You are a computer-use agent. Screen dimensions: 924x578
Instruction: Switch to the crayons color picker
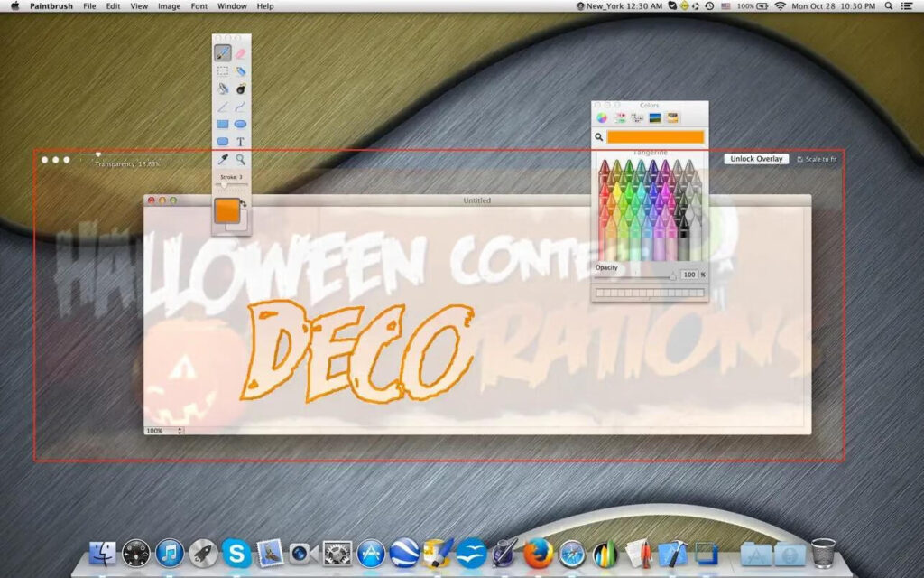[x=672, y=117]
